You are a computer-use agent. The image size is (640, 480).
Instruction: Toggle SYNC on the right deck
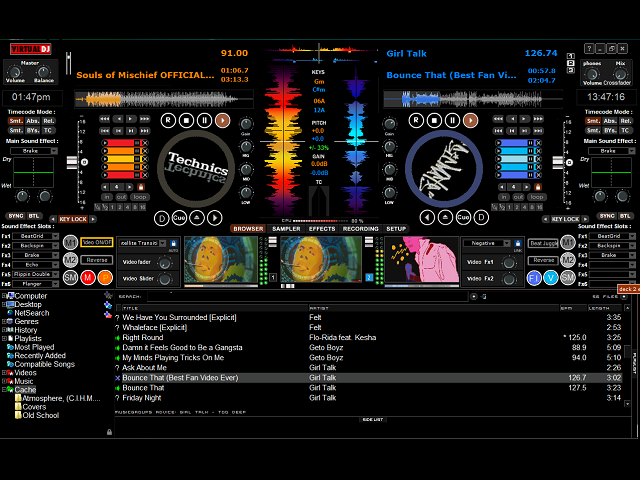click(x=607, y=216)
